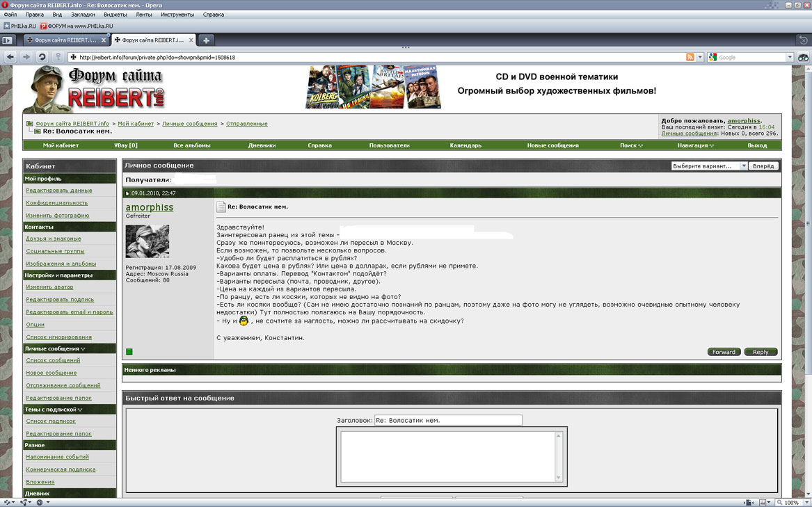Open the Выберите вариант dropdown
The image size is (812, 507).
tap(710, 166)
